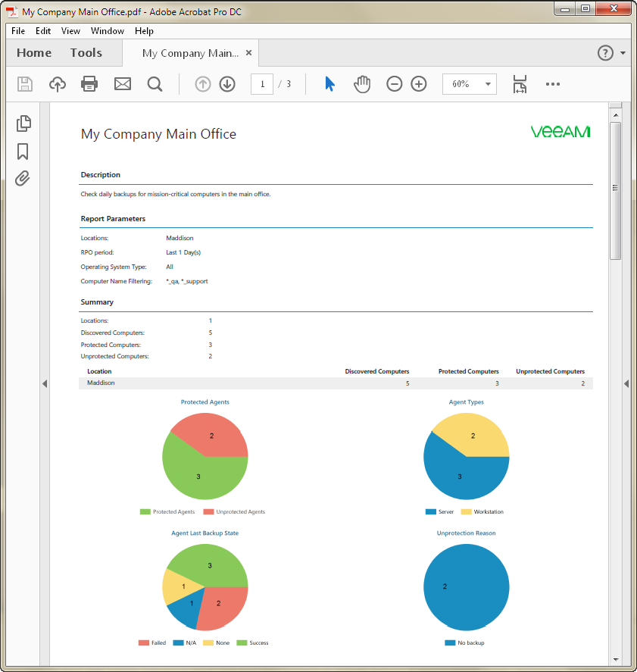Print the document using printer icon

pyautogui.click(x=89, y=84)
